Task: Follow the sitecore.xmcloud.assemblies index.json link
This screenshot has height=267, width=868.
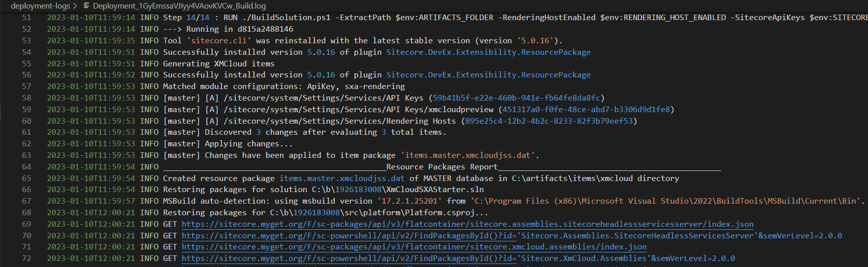Action: 414,247
